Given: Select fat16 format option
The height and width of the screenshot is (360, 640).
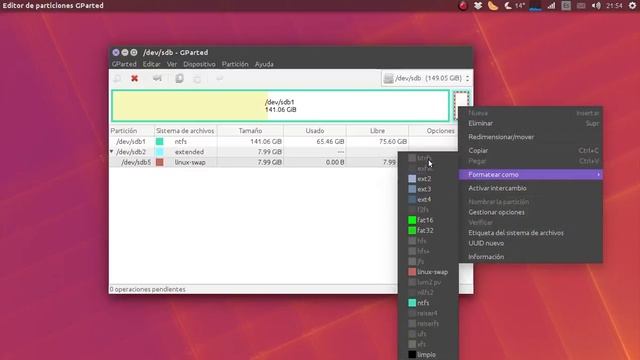Looking at the screenshot, I should [428, 220].
